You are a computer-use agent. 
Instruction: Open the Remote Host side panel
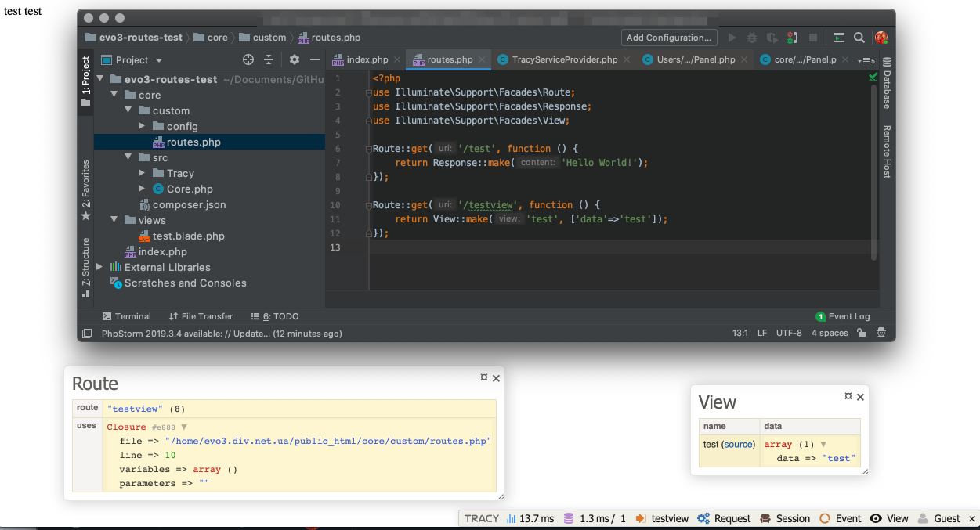[887, 151]
